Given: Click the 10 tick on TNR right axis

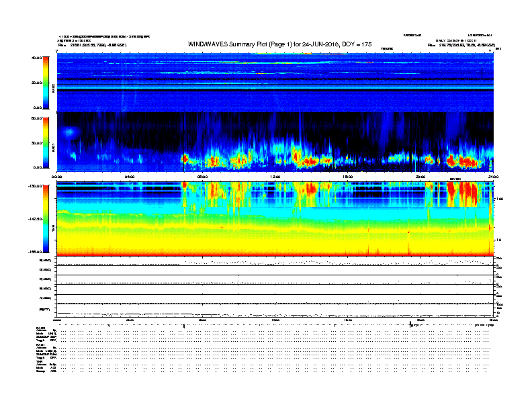Looking at the screenshot, I should pos(498,240).
